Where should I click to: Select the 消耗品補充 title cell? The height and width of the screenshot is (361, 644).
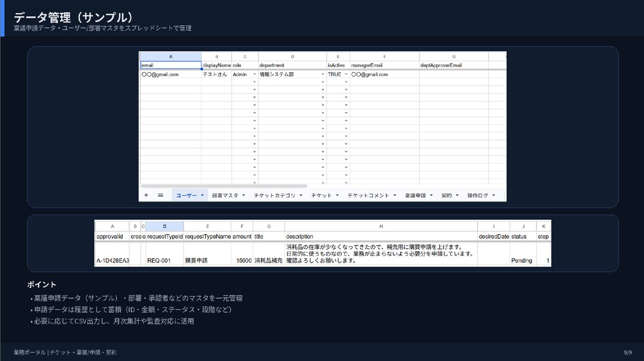tap(269, 254)
